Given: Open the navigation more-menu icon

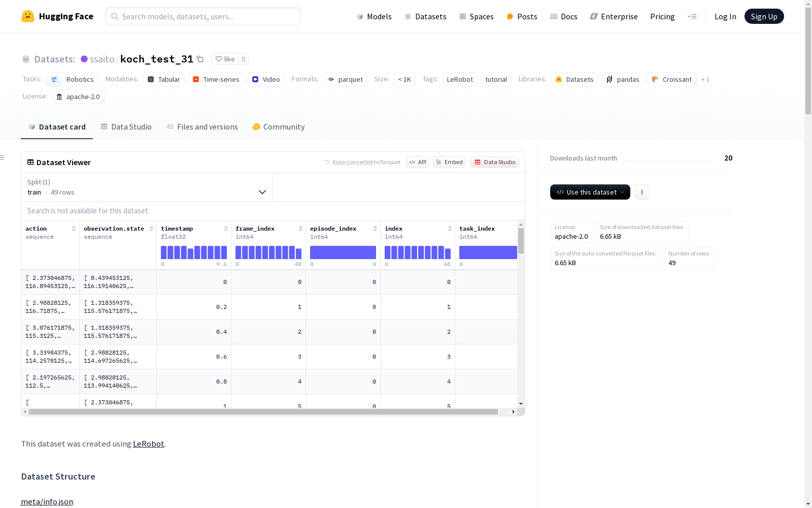Looking at the screenshot, I should 692,16.
